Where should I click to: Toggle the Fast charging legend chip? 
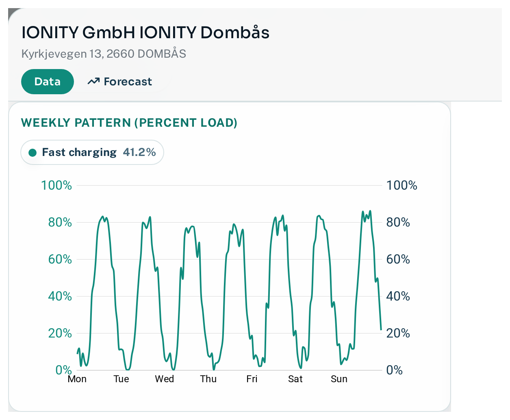92,152
